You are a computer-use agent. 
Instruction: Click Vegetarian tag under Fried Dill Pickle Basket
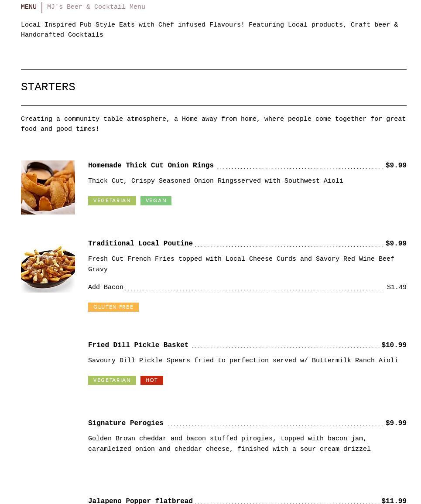point(112,380)
